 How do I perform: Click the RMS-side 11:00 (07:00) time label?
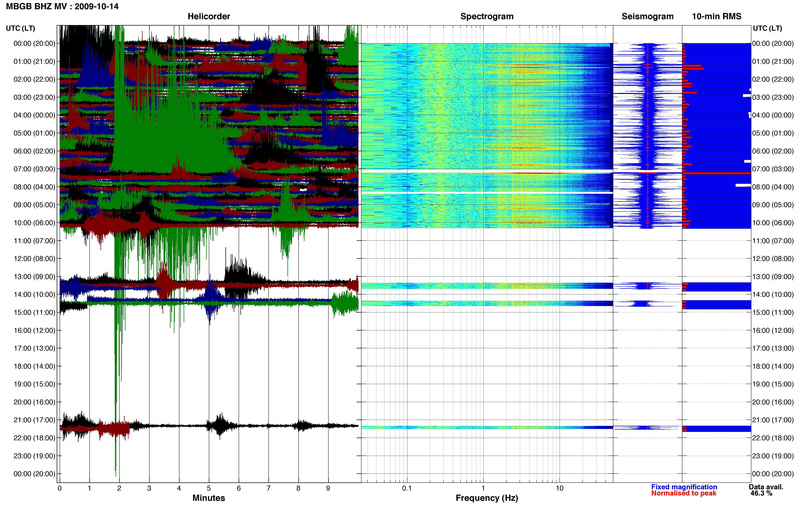pyautogui.click(x=773, y=241)
